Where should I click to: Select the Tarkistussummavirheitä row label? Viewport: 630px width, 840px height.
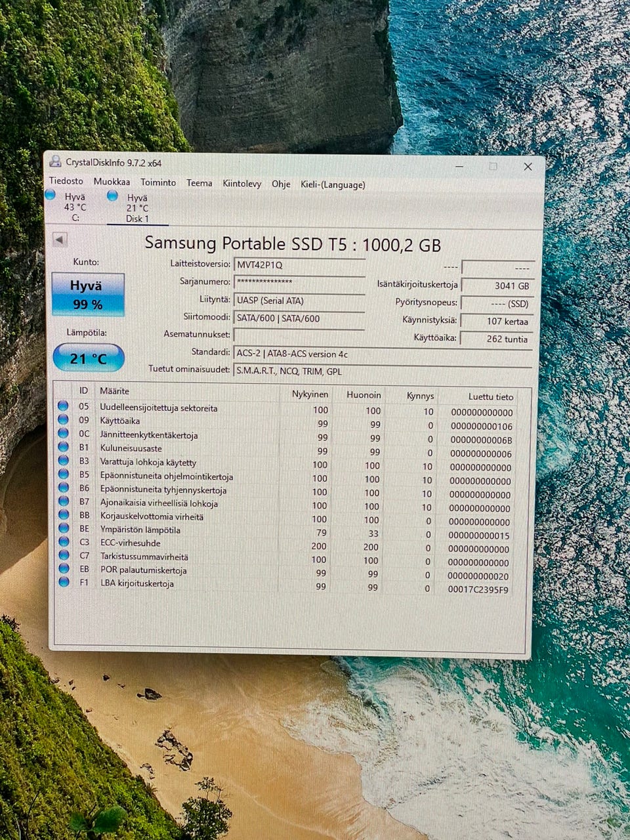(x=144, y=556)
